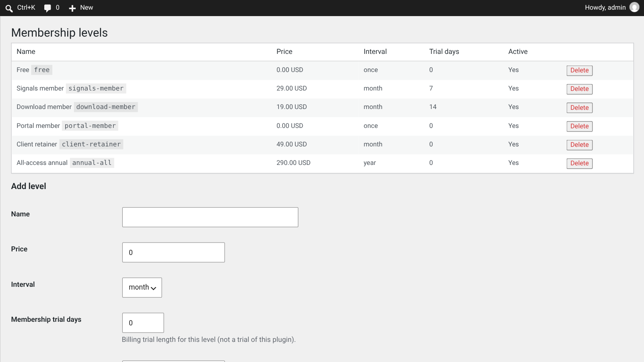This screenshot has height=362, width=644.
Task: Select the signals-member slug text
Action: (96, 88)
